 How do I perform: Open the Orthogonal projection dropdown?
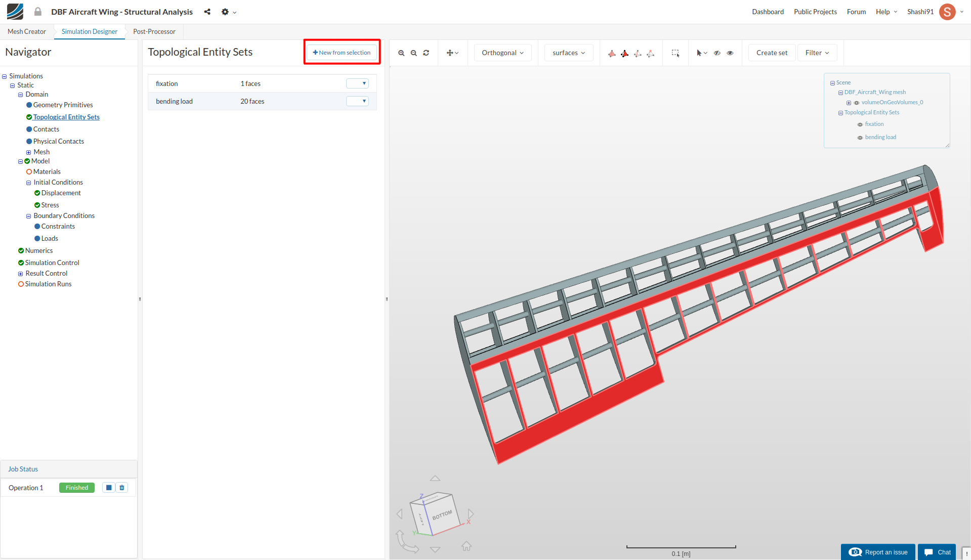[502, 53]
